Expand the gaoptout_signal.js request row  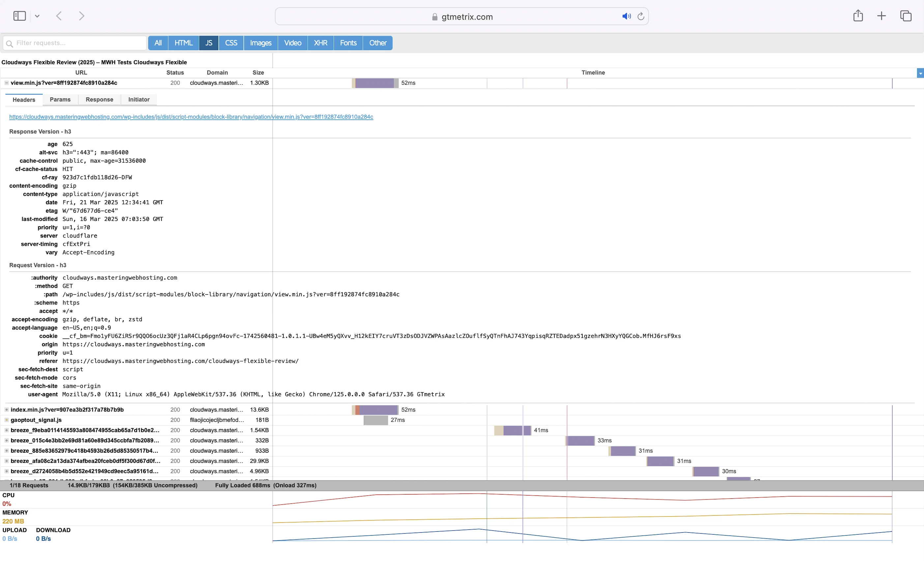coord(6,420)
